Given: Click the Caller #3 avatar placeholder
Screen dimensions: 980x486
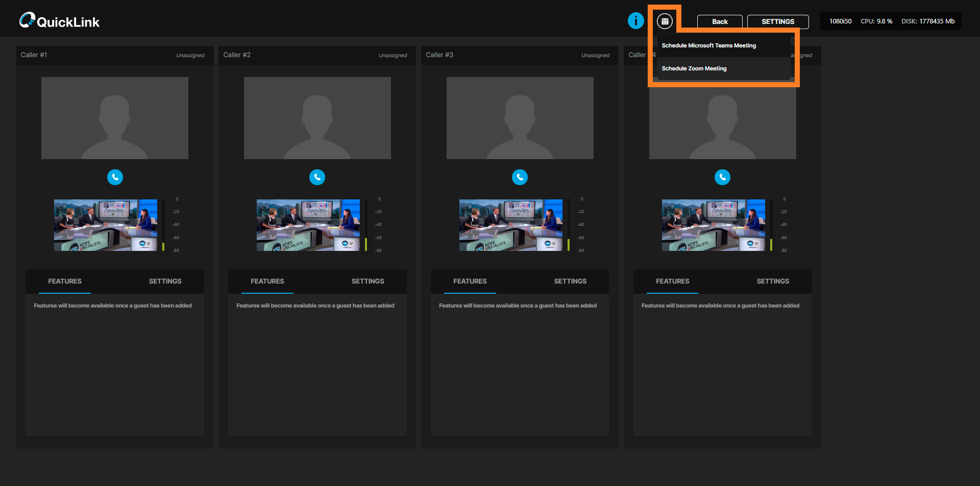Looking at the screenshot, I should pos(520,118).
